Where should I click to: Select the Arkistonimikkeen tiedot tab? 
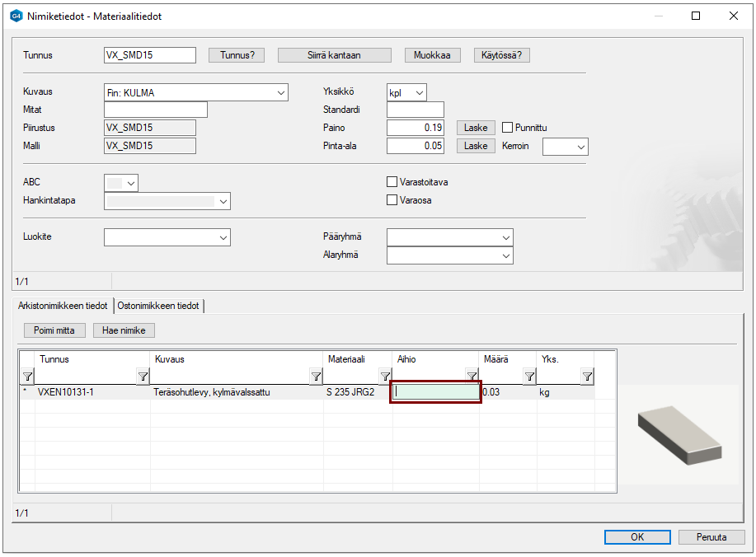(63, 306)
